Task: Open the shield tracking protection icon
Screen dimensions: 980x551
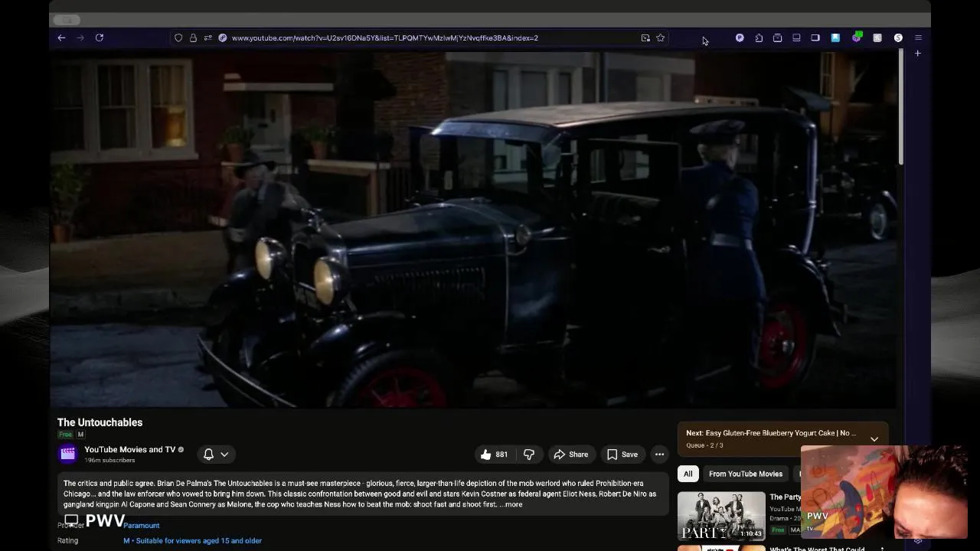Action: point(178,37)
